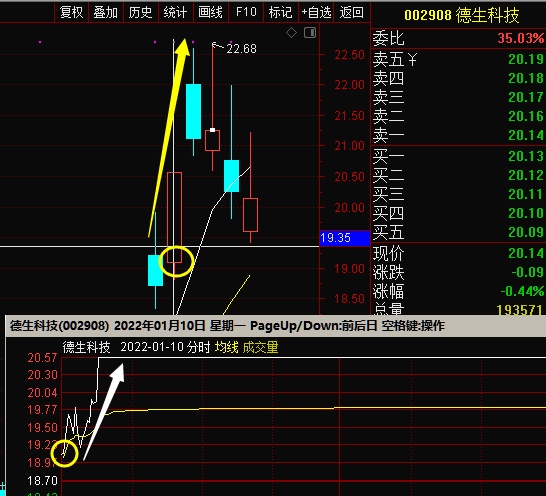
Task: Click the 标记 mark button
Action: click(281, 12)
